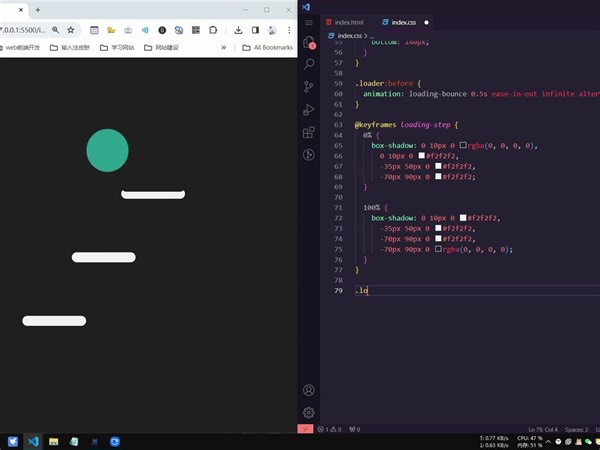Open #f2f2f2 color swatch on line 72

[x=463, y=217]
